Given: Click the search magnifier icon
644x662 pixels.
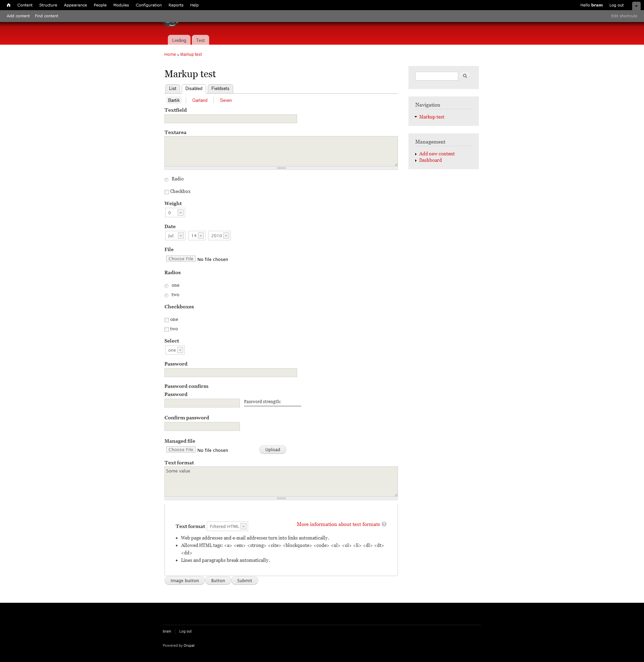Looking at the screenshot, I should tap(465, 76).
